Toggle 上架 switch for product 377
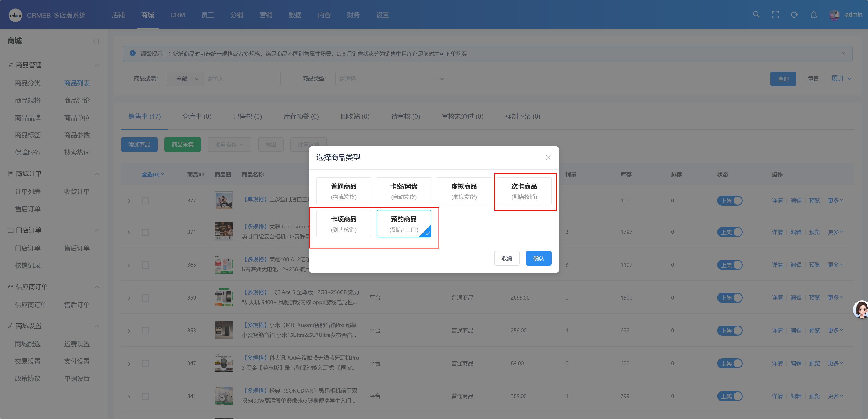This screenshot has height=419, width=868. pos(729,201)
